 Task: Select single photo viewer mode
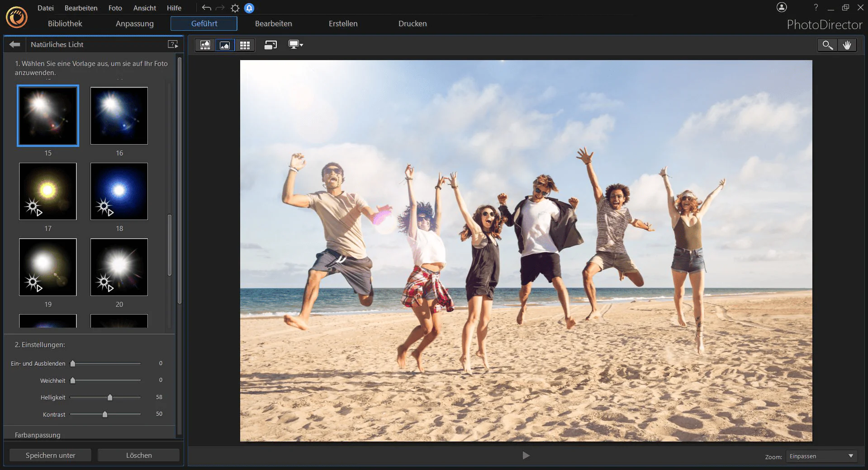tap(225, 45)
